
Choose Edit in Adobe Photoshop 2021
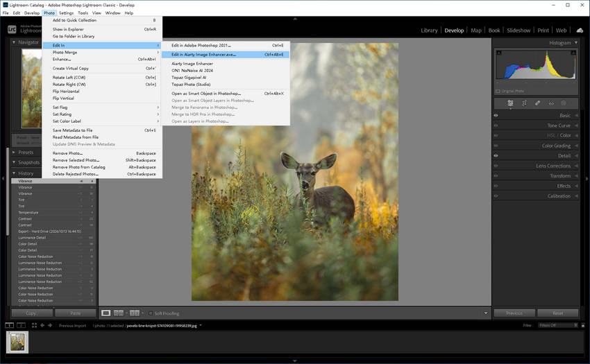click(x=226, y=46)
